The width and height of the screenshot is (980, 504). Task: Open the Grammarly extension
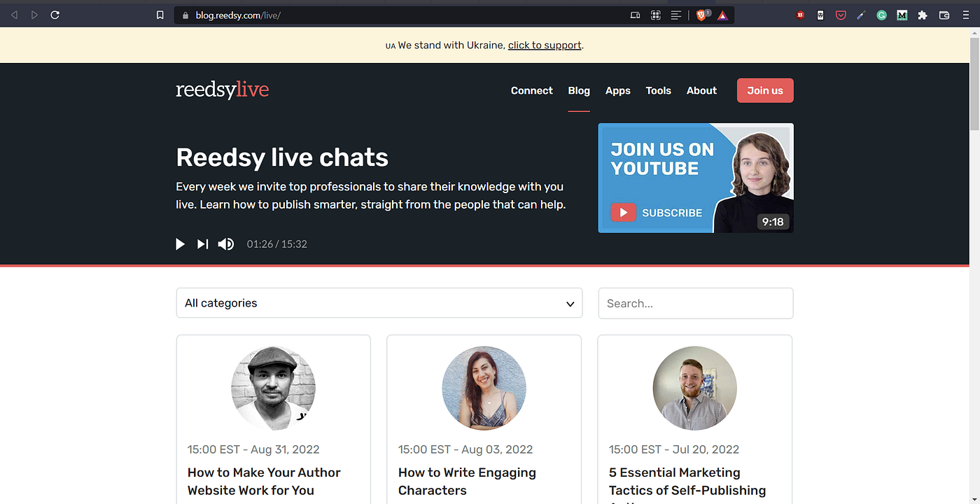881,15
